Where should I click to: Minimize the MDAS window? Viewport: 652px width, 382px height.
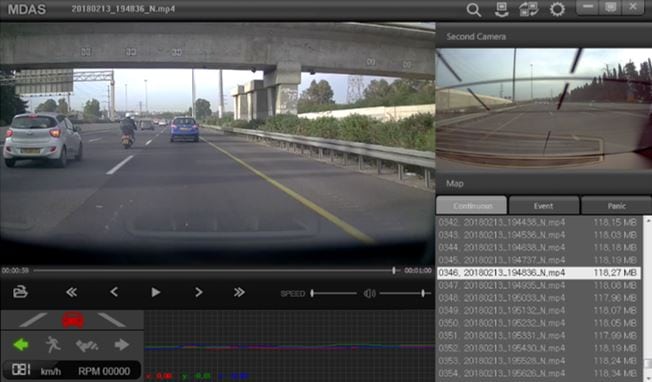click(588, 8)
